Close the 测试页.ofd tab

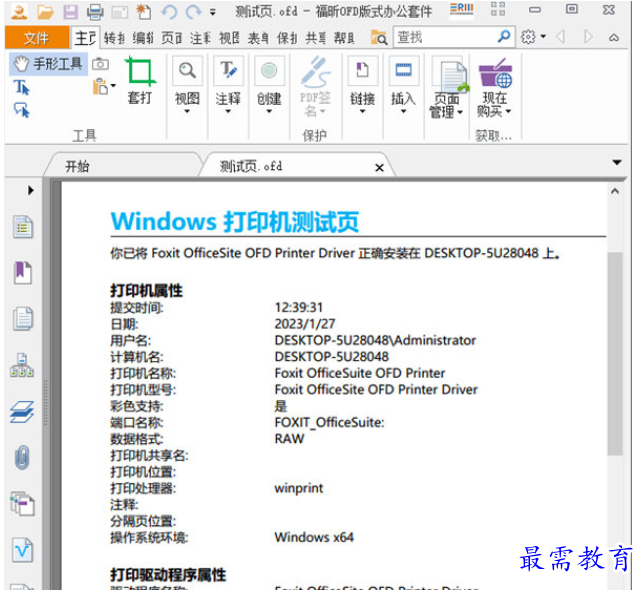click(379, 168)
